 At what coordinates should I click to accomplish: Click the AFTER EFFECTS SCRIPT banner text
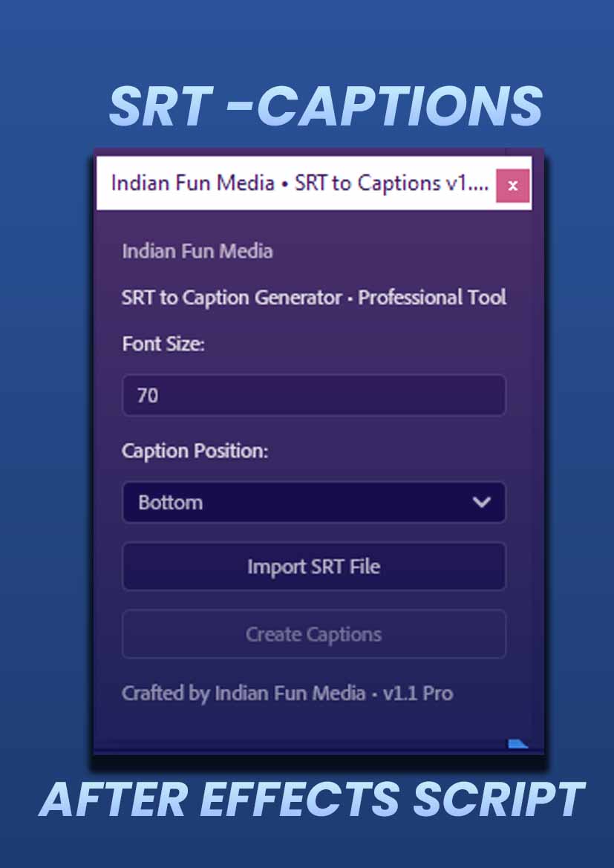pos(312,800)
